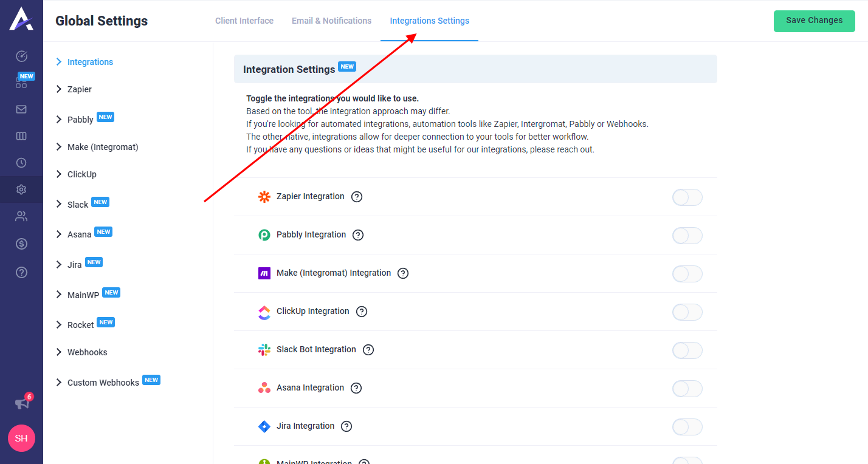Click the Save Changes button

pyautogui.click(x=814, y=21)
